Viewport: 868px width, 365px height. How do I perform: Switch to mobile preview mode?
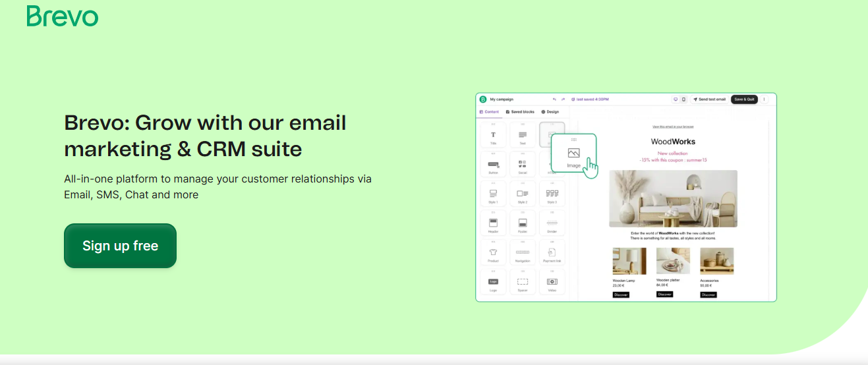683,99
